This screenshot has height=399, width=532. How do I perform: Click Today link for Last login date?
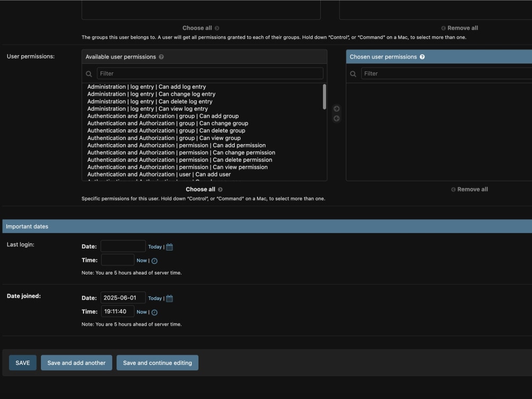155,247
